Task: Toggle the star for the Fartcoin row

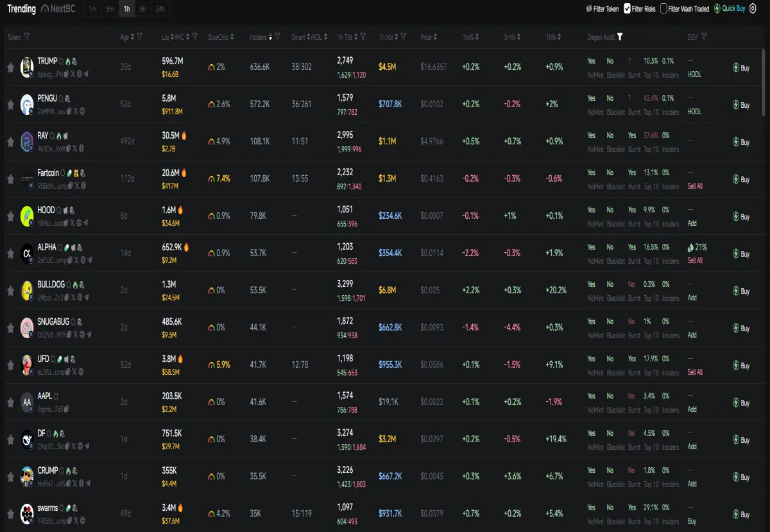Action: pyautogui.click(x=10, y=179)
